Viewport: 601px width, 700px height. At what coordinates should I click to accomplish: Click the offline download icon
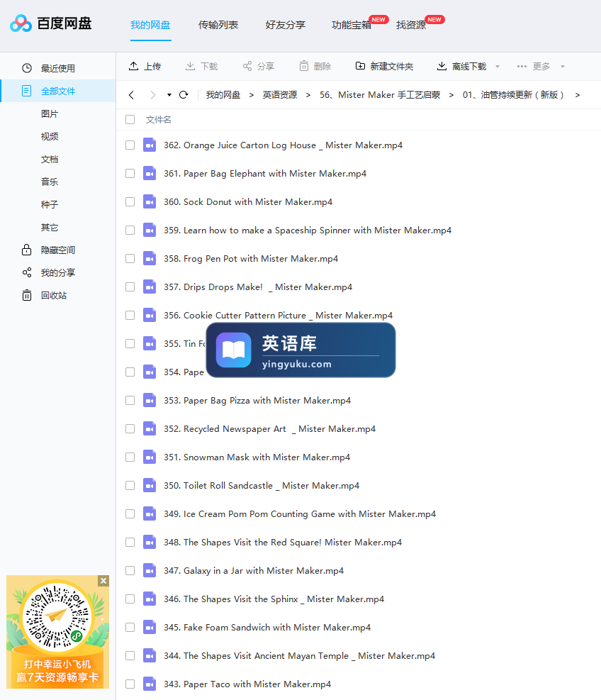[442, 66]
